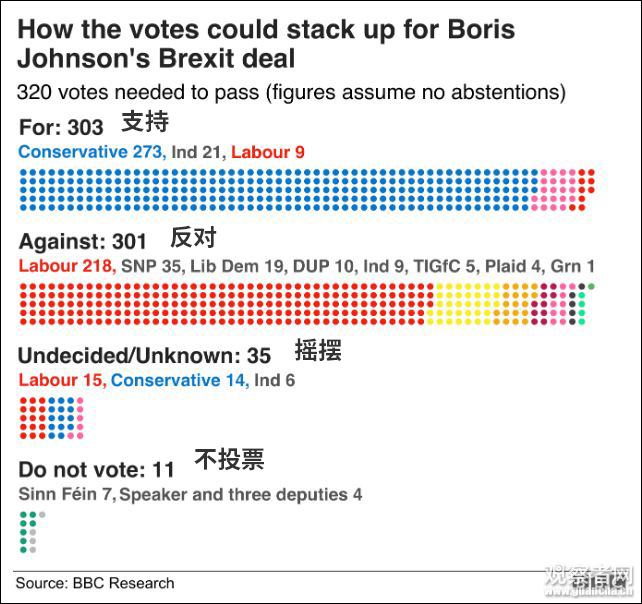Click the headline about Boris Johnson's Brexit deal
The height and width of the screenshot is (604, 642).
(x=266, y=41)
